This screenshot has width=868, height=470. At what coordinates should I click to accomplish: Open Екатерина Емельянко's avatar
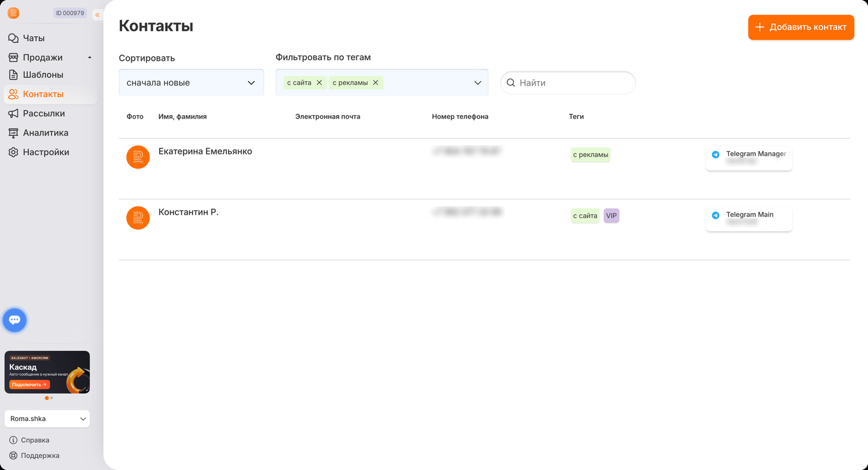coord(138,157)
